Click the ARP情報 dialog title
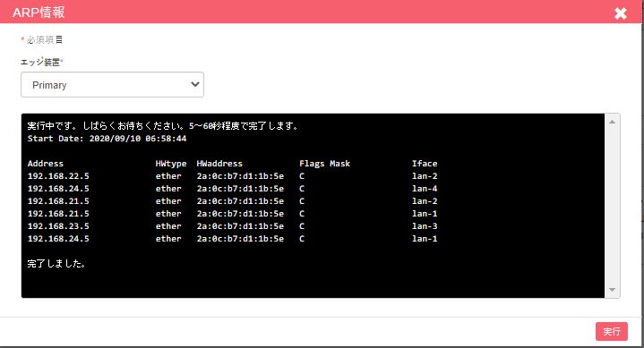The image size is (644, 348). (x=39, y=13)
